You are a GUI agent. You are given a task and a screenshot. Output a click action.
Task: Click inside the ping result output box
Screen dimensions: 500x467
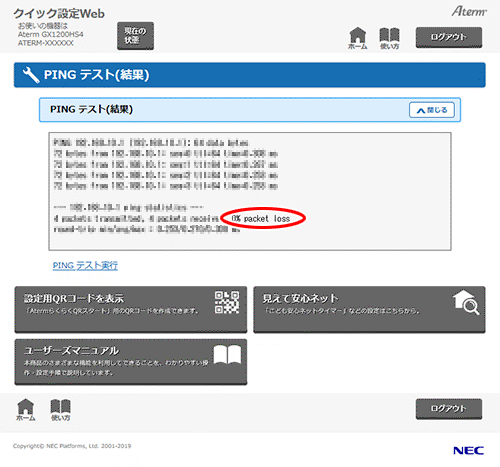pos(250,191)
